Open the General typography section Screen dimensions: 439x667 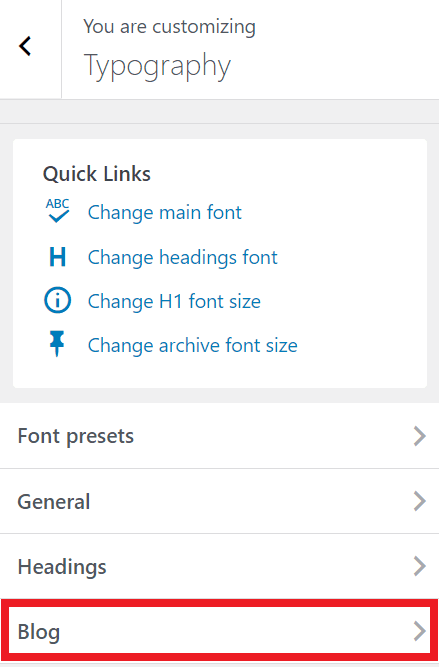click(220, 501)
